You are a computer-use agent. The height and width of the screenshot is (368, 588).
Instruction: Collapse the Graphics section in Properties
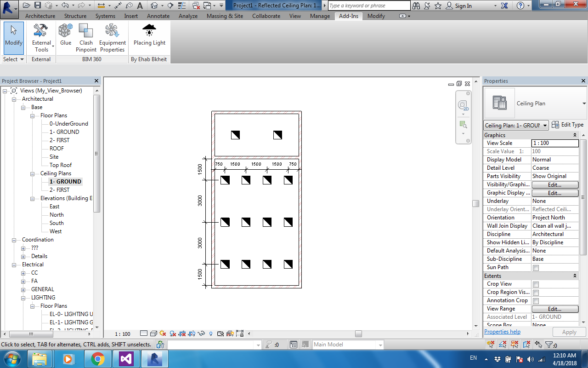575,135
